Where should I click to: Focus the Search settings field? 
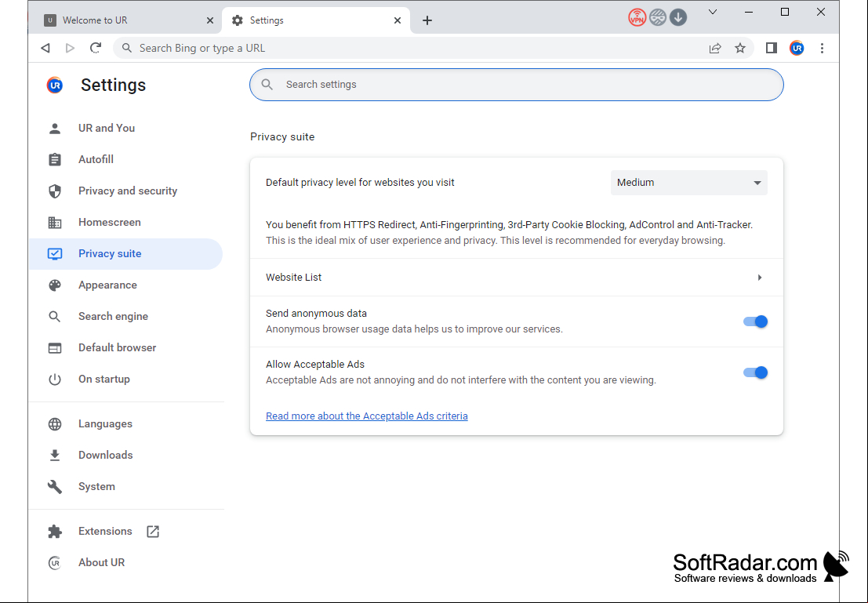pyautogui.click(x=517, y=85)
